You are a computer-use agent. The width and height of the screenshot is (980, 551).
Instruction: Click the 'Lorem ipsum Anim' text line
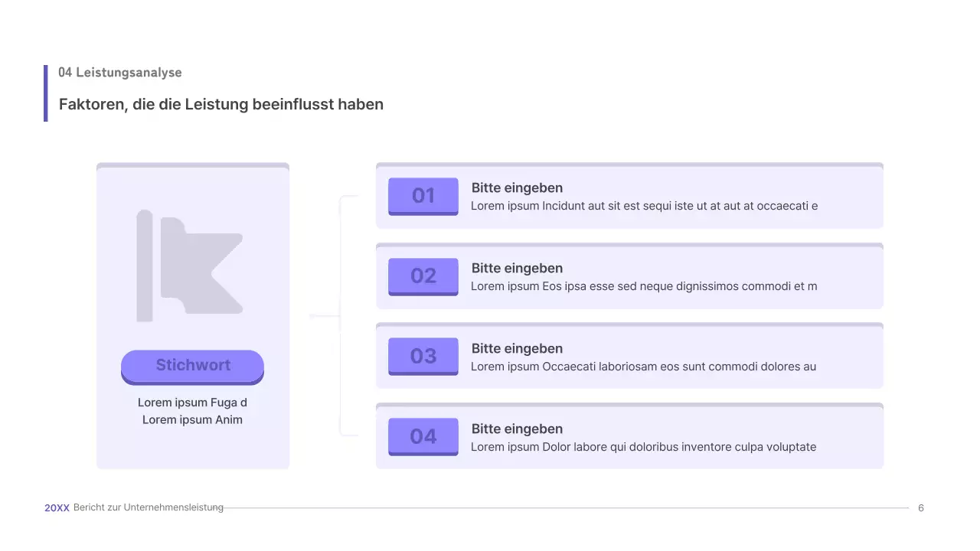(192, 419)
